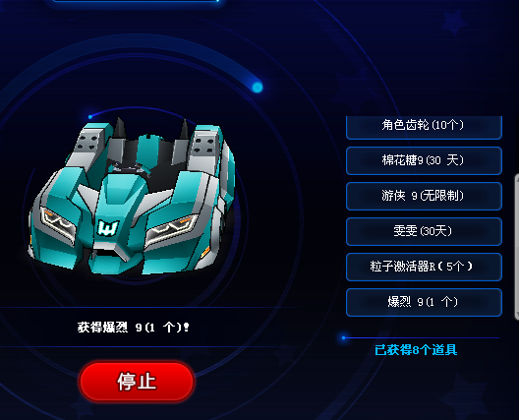
Task: Click the faint star in the top-right corner
Action: [455, 23]
